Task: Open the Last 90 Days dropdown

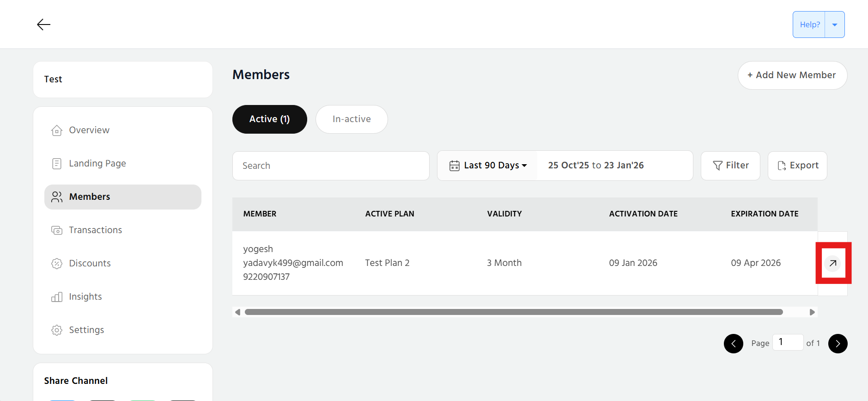Action: (x=495, y=166)
